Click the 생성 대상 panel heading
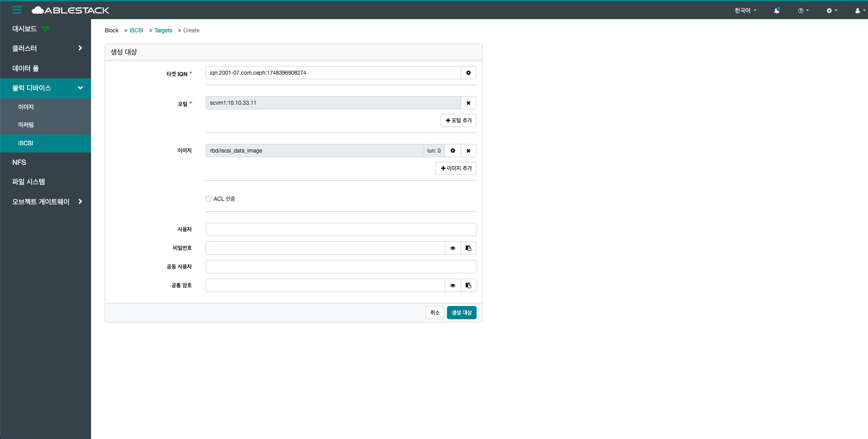The height and width of the screenshot is (439, 868). pyautogui.click(x=124, y=52)
